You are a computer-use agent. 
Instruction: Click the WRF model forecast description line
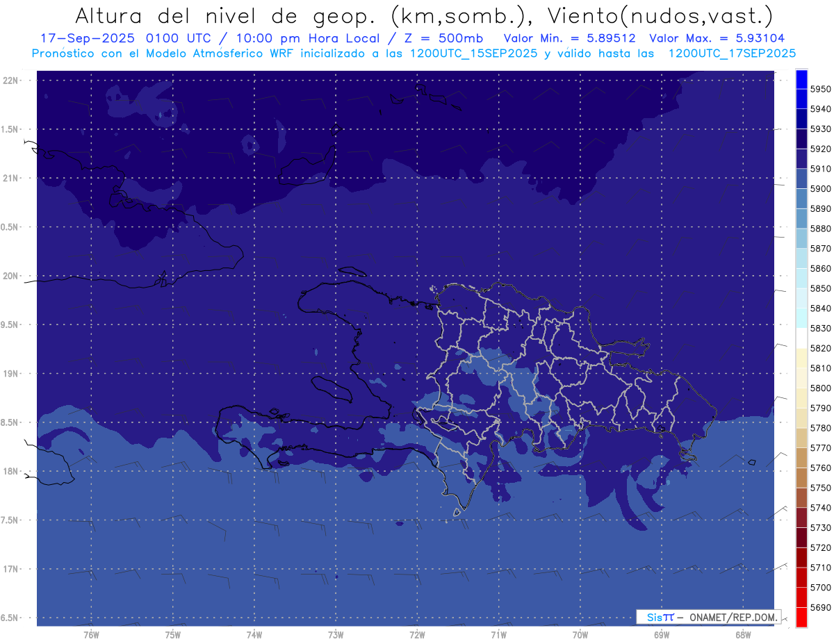pyautogui.click(x=414, y=53)
